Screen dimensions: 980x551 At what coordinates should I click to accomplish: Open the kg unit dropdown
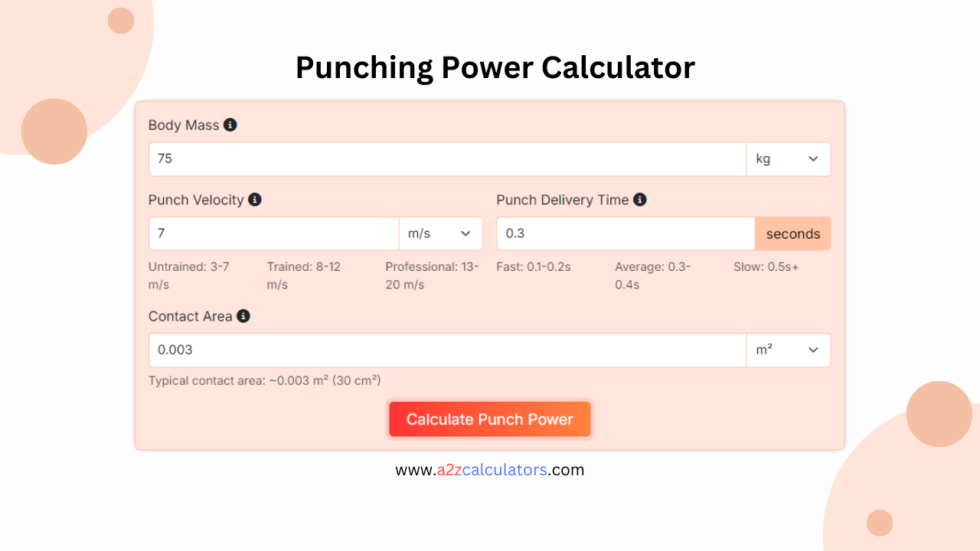789,158
